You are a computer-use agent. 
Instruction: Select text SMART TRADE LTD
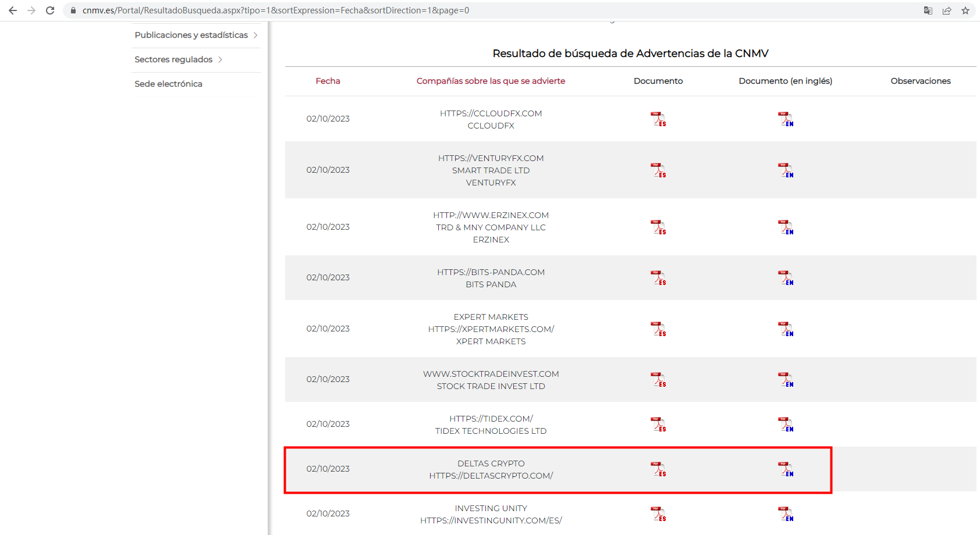[x=491, y=170]
